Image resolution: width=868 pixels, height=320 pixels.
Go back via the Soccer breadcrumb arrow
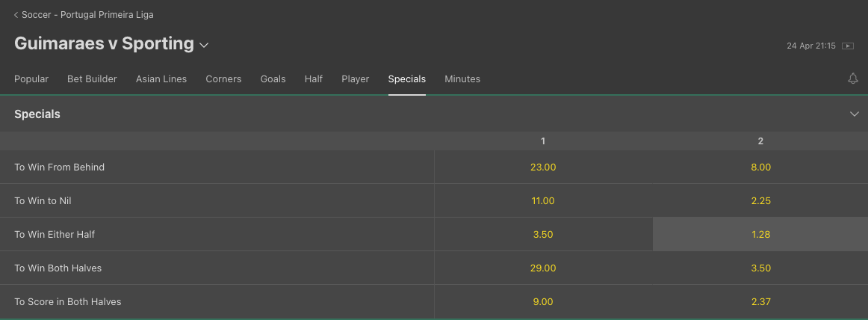[x=16, y=15]
